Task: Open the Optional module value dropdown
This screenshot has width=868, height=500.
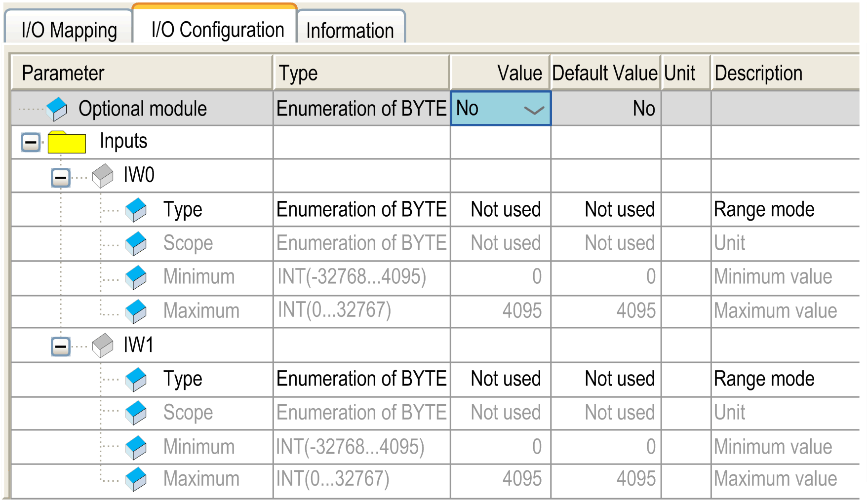Action: click(534, 110)
